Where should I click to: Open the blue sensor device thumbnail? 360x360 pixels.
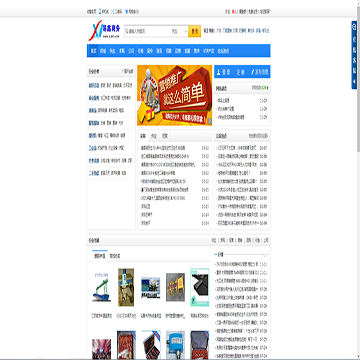[x=175, y=345]
